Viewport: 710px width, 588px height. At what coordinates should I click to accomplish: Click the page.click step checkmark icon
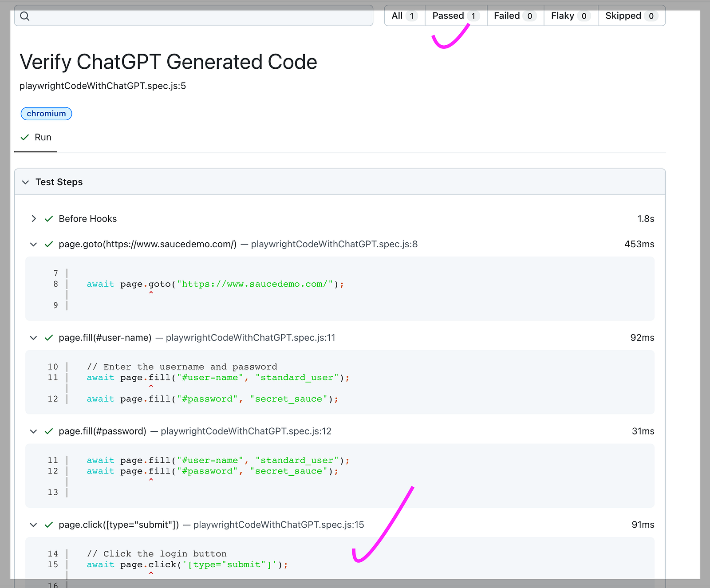click(49, 525)
